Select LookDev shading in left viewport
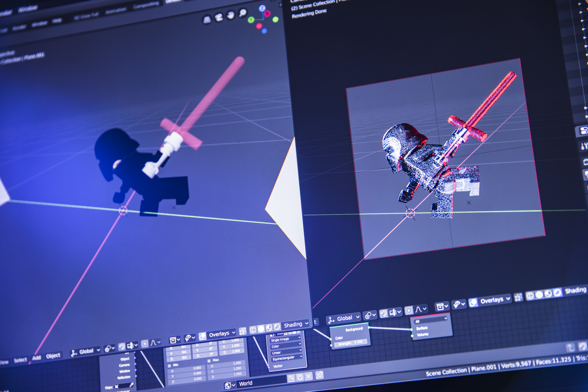The height and width of the screenshot is (392, 588). [x=269, y=328]
